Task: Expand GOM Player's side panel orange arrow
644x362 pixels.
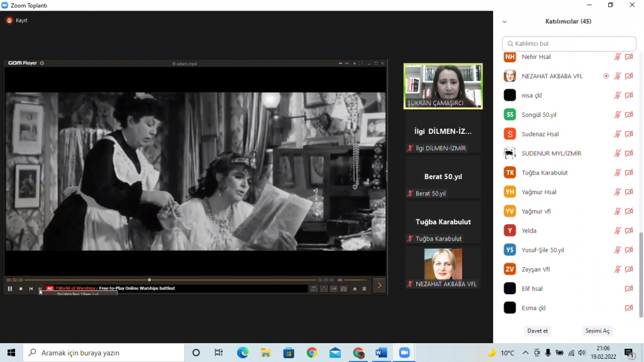Action: tap(379, 286)
